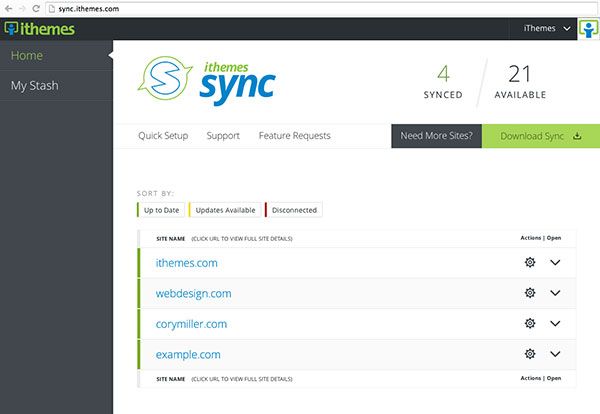This screenshot has height=414, width=600.
Task: Click the address bar showing sync.ithemes.com
Action: (321, 8)
